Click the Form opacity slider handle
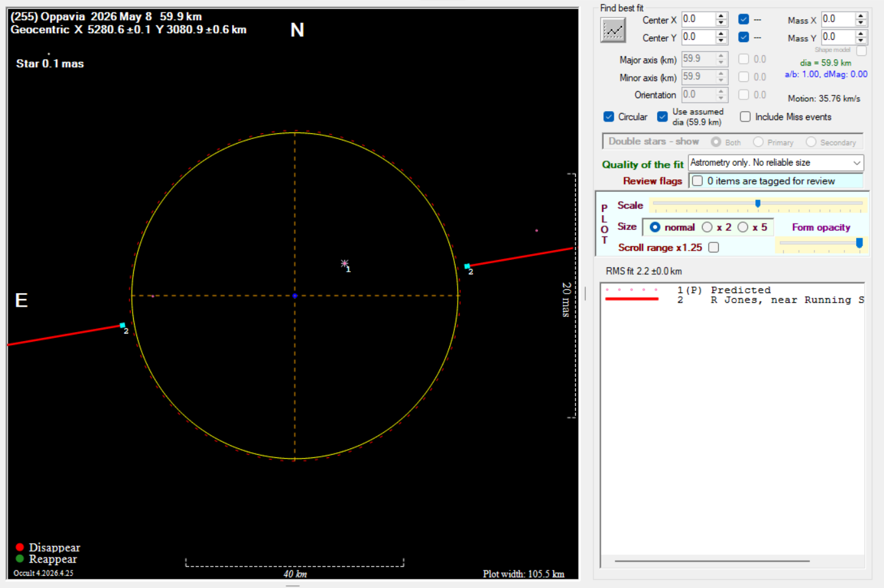The image size is (884, 588). (x=859, y=243)
